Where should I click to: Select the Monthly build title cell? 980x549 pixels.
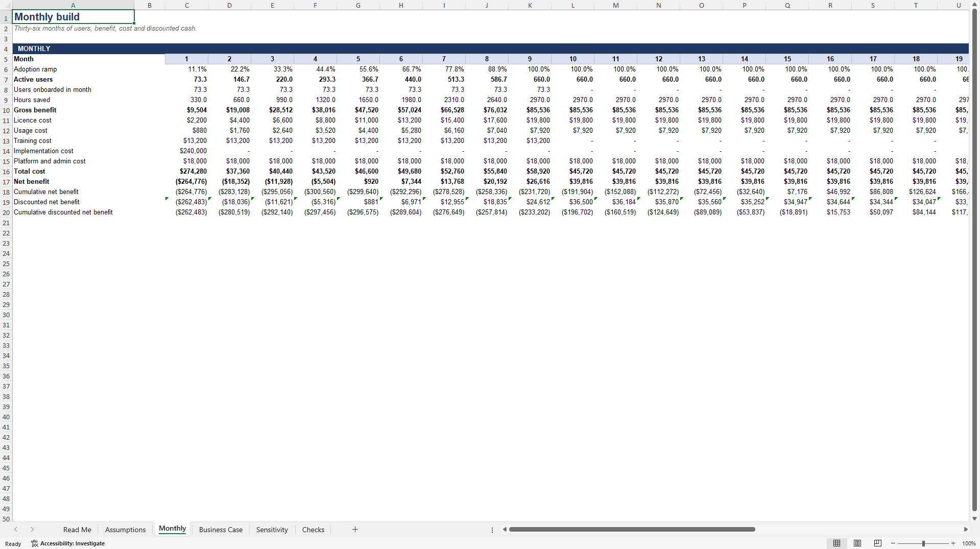(73, 17)
